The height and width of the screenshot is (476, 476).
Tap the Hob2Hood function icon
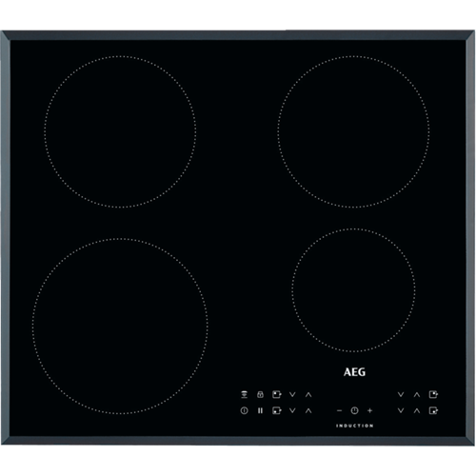pyautogui.click(x=244, y=394)
